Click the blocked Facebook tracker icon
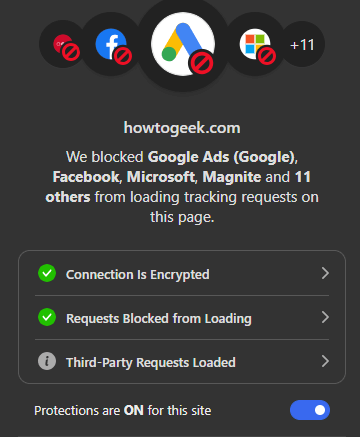This screenshot has width=360, height=437. click(111, 44)
